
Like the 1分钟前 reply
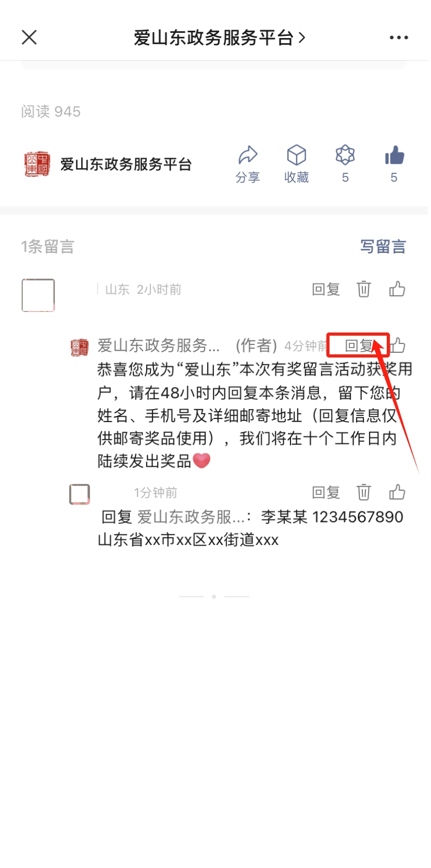pyautogui.click(x=397, y=492)
